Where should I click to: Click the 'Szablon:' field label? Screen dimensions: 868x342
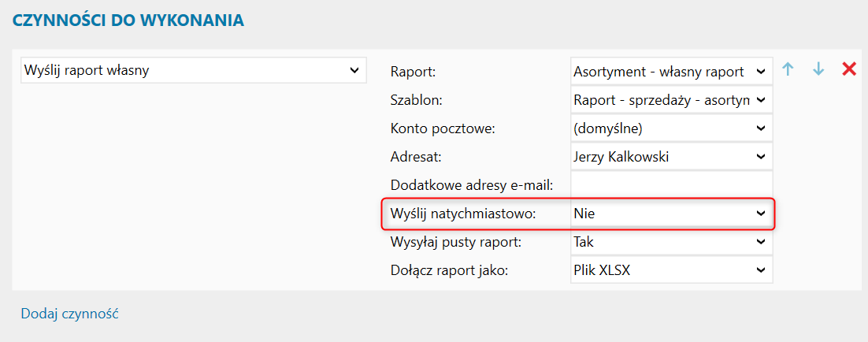(417, 101)
